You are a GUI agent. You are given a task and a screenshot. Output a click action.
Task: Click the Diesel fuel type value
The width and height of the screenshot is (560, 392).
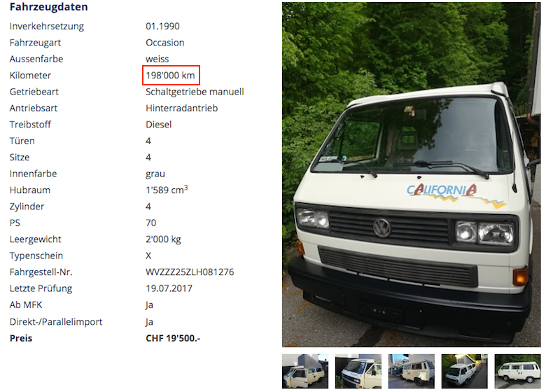159,125
